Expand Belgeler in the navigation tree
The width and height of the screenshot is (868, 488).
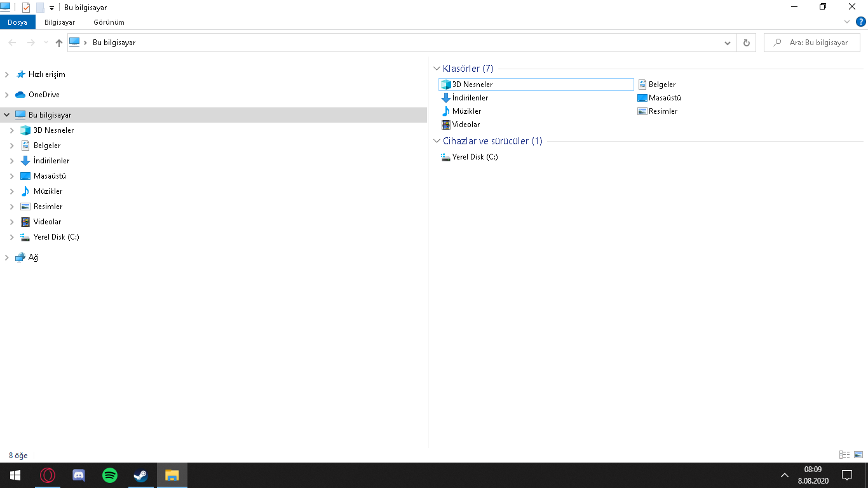coord(11,146)
